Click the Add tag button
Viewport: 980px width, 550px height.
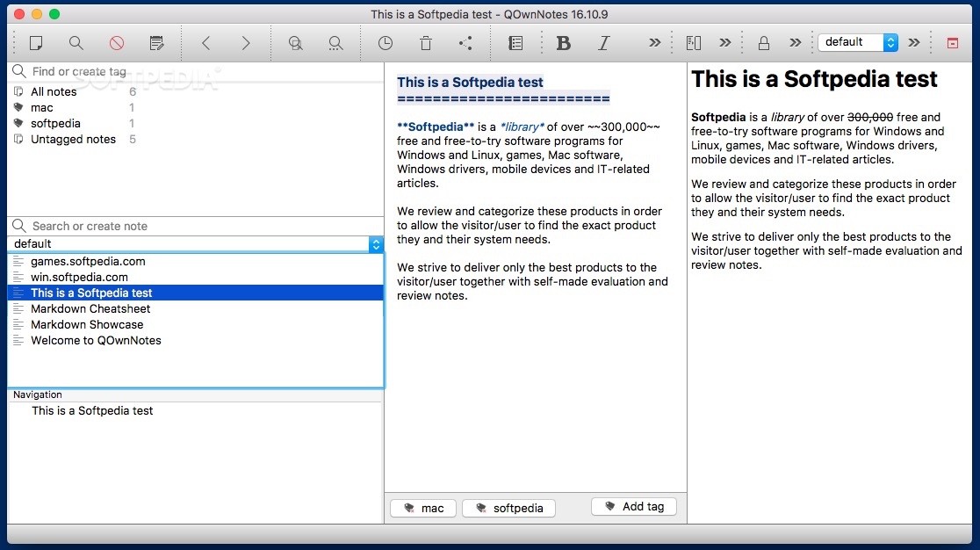pos(634,506)
